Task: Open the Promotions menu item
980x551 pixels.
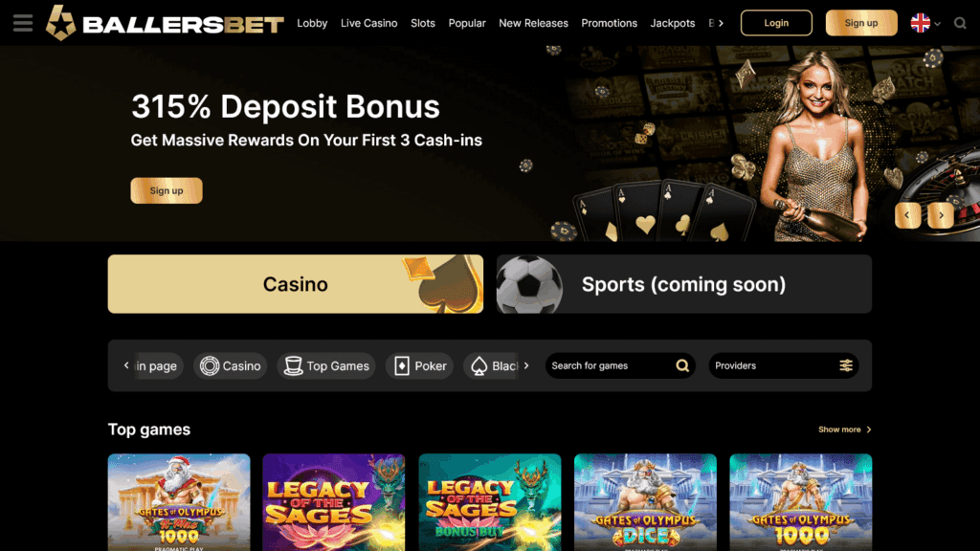Action: (x=609, y=23)
